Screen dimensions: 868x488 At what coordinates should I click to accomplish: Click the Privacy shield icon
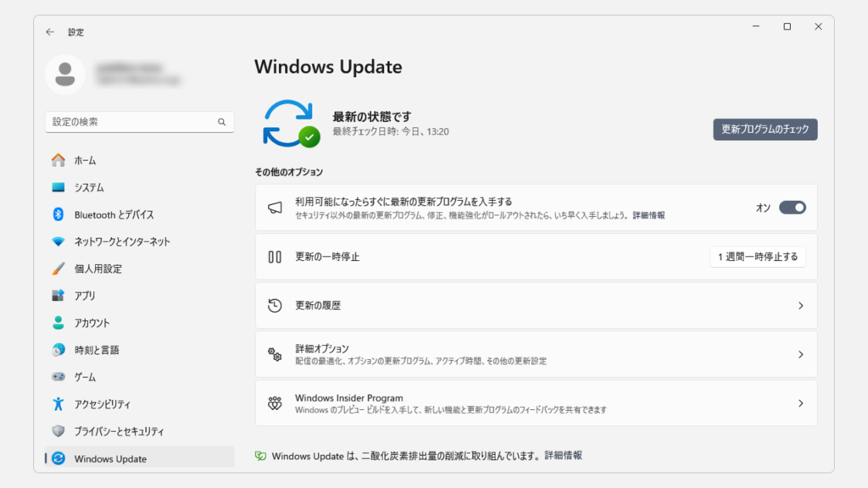click(x=58, y=431)
